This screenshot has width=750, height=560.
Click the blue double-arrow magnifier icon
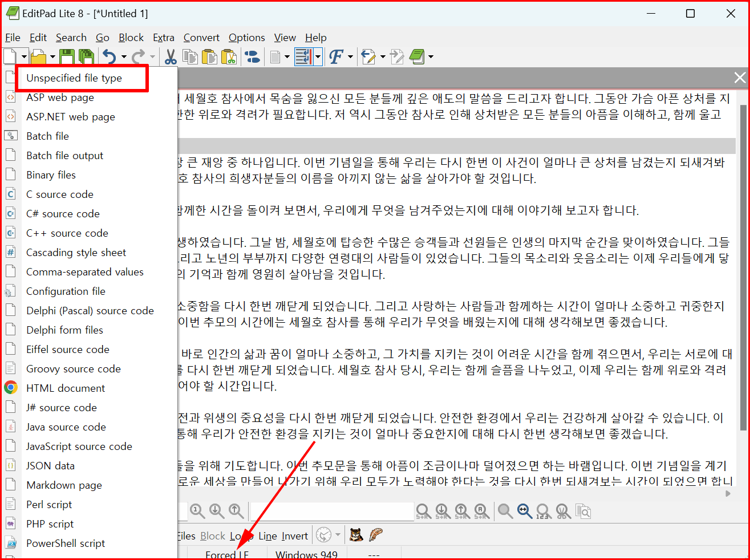525,511
